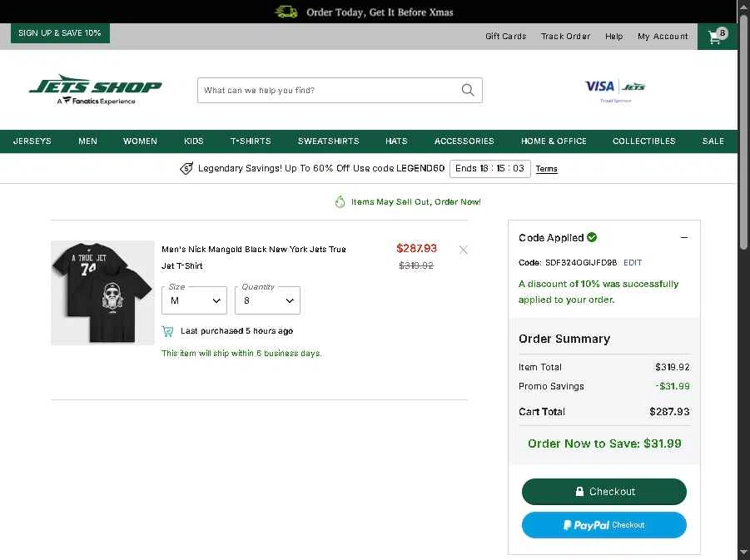Viewport: 750px width, 560px height.
Task: Open the Kids menu
Action: click(x=194, y=141)
